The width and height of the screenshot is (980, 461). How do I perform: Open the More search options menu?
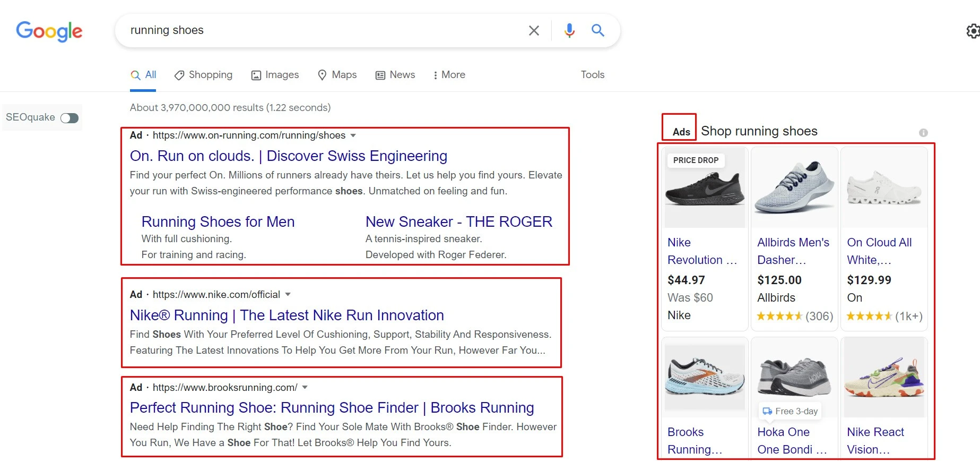click(449, 75)
